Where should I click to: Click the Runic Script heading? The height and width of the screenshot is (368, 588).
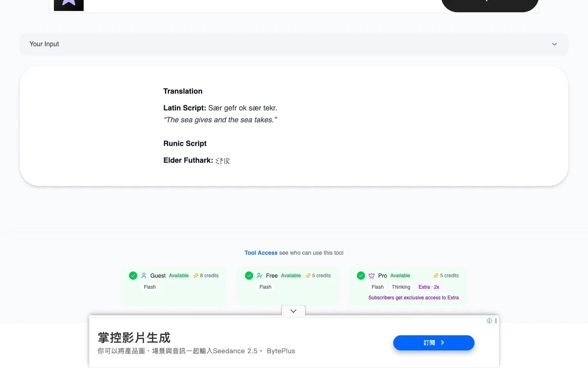[185, 144]
